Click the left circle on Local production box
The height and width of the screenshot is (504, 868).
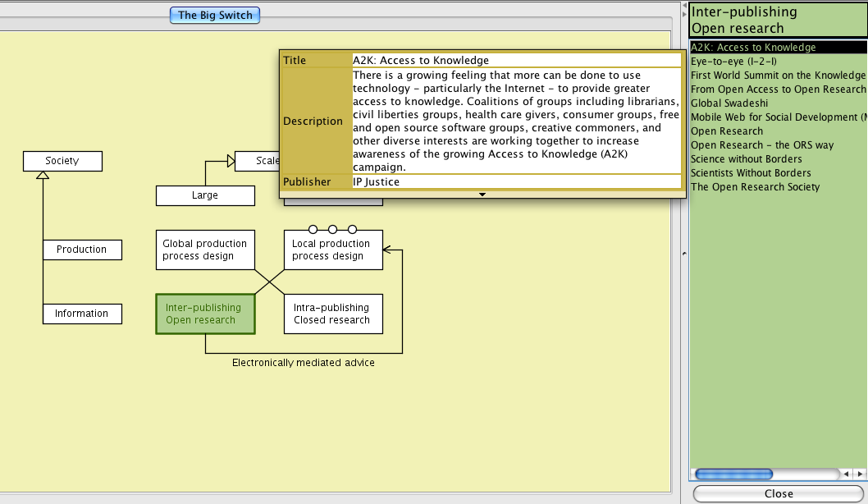313,230
